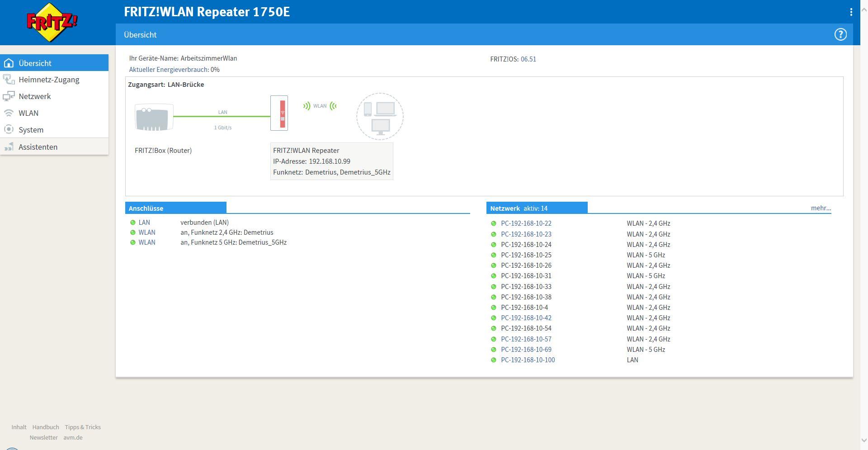Click the connected devices circle graphic
This screenshot has height=450, width=868.
(x=380, y=116)
